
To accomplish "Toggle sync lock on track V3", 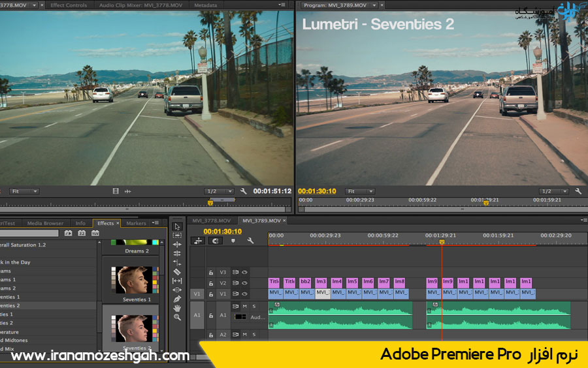I will click(235, 272).
